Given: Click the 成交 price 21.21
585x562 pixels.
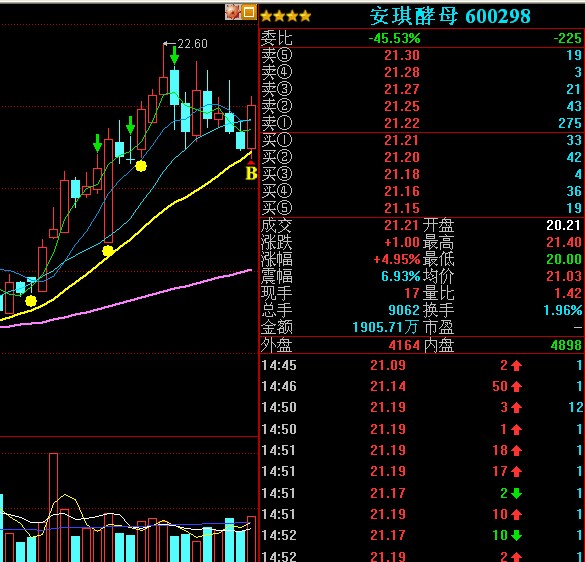Looking at the screenshot, I should [x=402, y=225].
